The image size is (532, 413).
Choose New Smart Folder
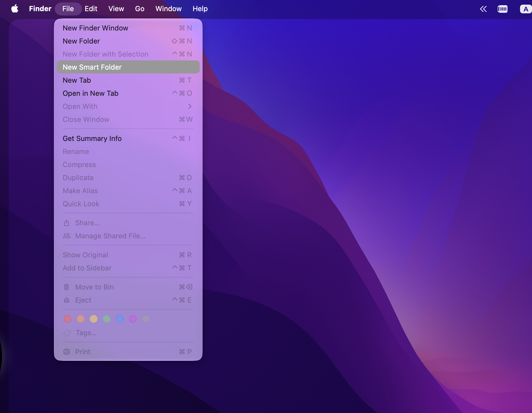pos(128,67)
